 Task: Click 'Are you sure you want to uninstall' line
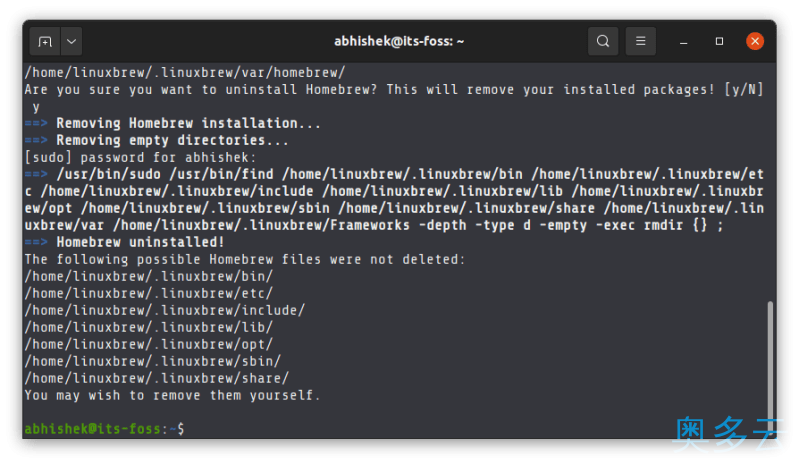[x=394, y=90]
